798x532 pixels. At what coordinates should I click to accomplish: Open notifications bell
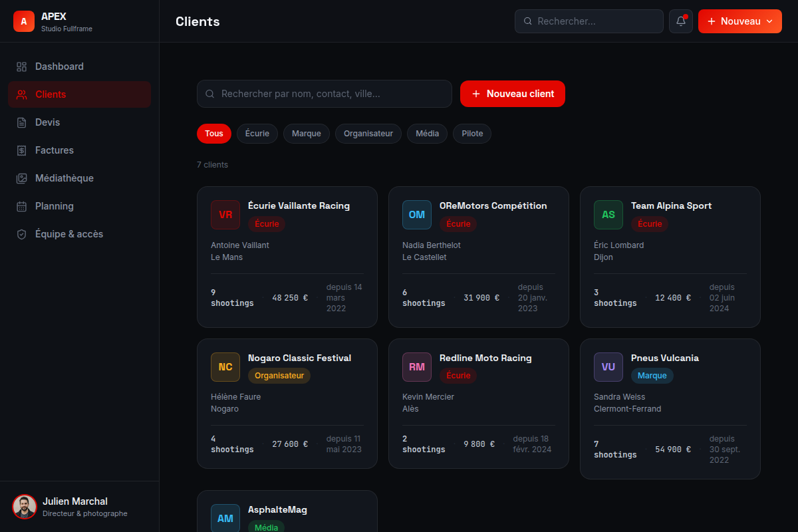pos(681,21)
